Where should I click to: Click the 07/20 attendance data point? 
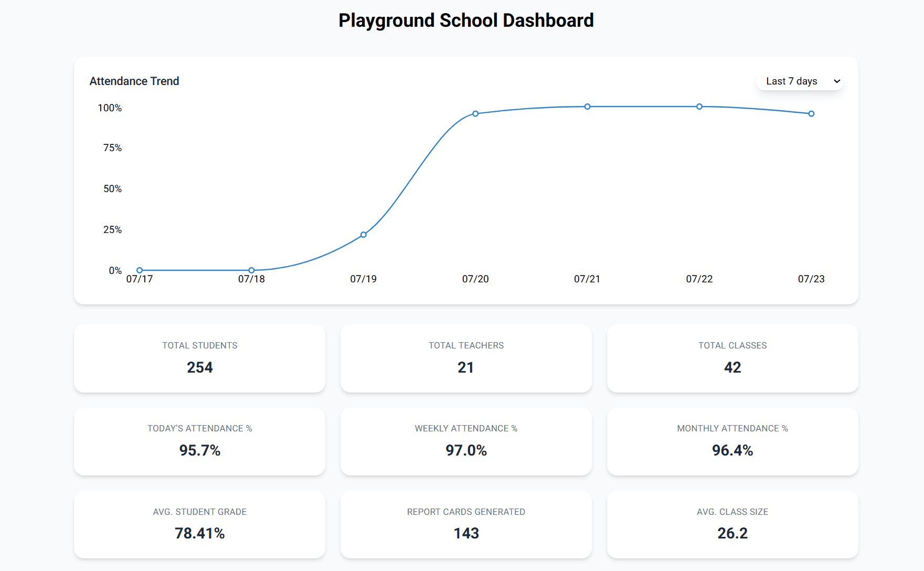(x=475, y=114)
